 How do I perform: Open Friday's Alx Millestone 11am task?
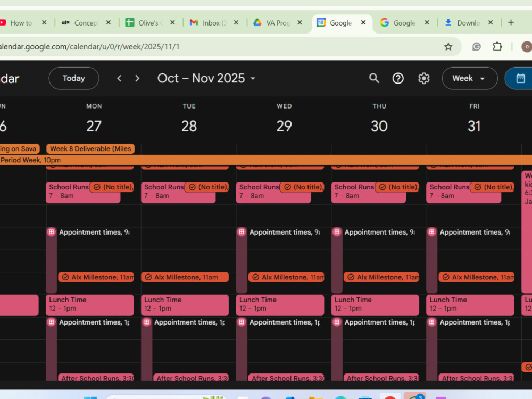tap(477, 277)
